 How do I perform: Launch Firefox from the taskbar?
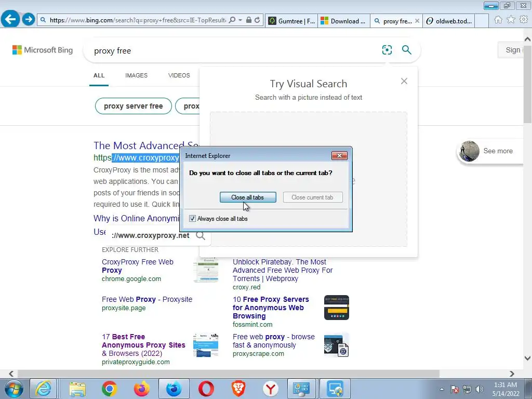point(141,389)
